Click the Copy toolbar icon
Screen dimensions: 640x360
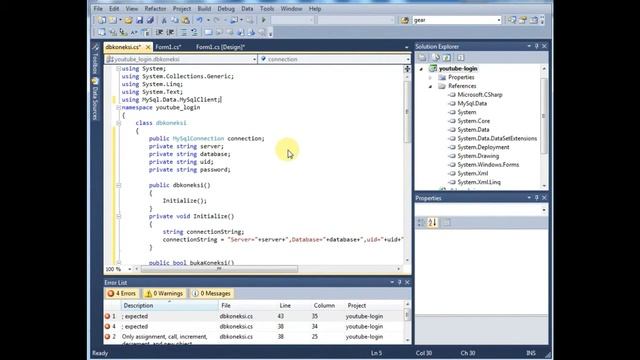[175, 20]
